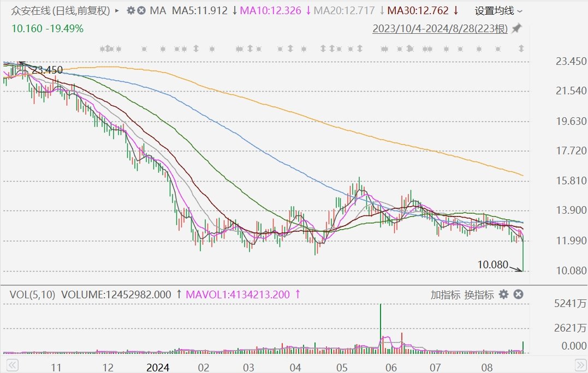Click 换指标 to switch indicator
Image resolution: width=588 pixels, height=373 pixels.
pyautogui.click(x=479, y=294)
